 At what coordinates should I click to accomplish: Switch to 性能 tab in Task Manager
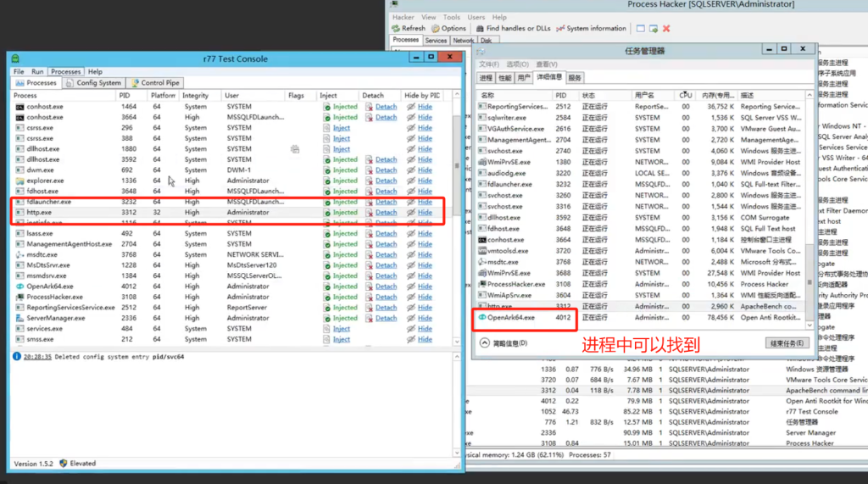click(x=504, y=78)
